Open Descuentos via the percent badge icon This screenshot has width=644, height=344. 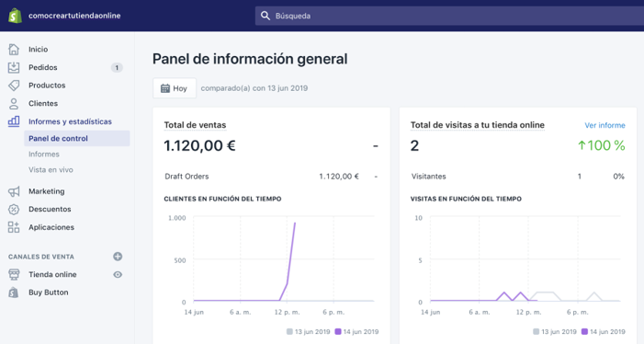[x=14, y=209]
